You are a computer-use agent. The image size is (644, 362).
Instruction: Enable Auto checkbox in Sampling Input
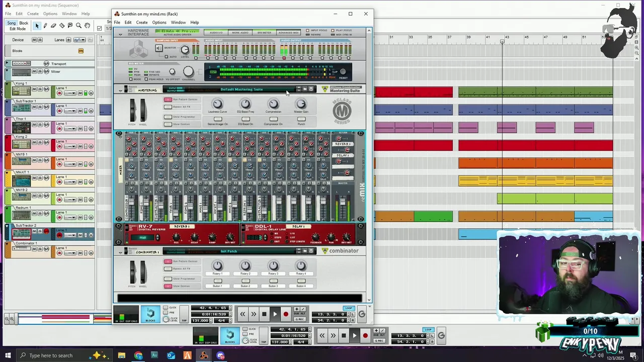coord(167,56)
